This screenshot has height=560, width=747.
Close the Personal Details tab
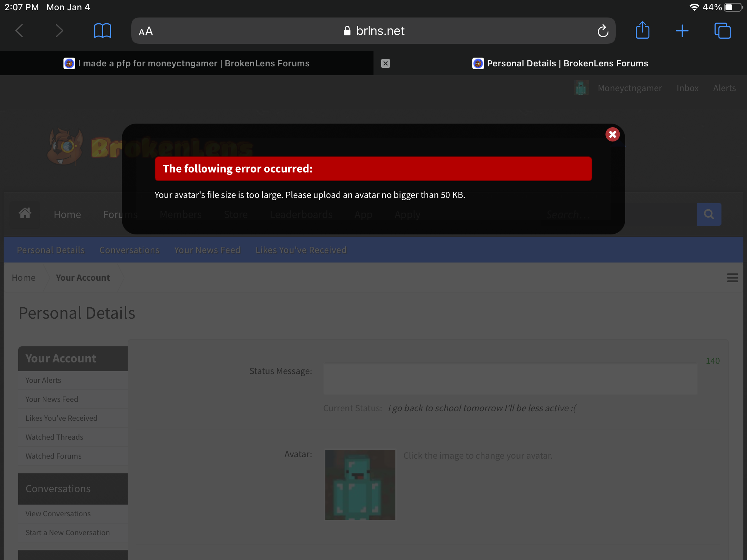pos(386,63)
